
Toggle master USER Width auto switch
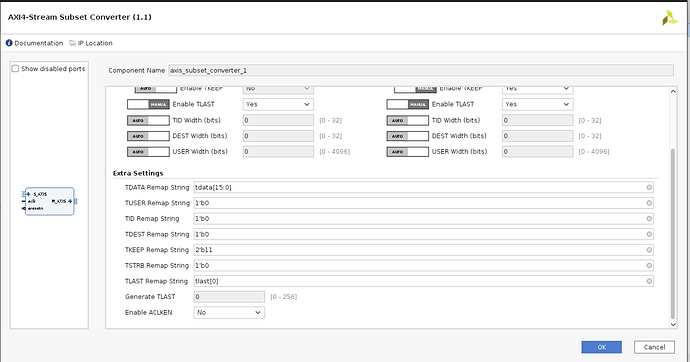click(x=407, y=152)
